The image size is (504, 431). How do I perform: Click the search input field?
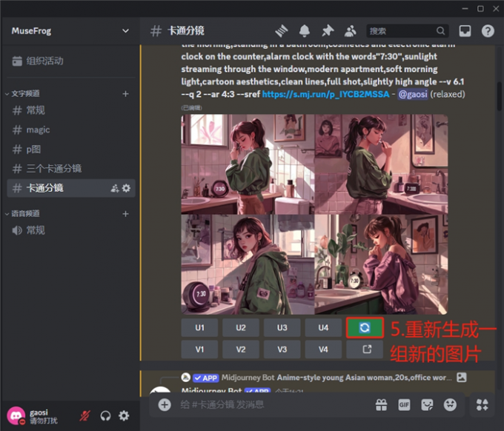click(407, 31)
